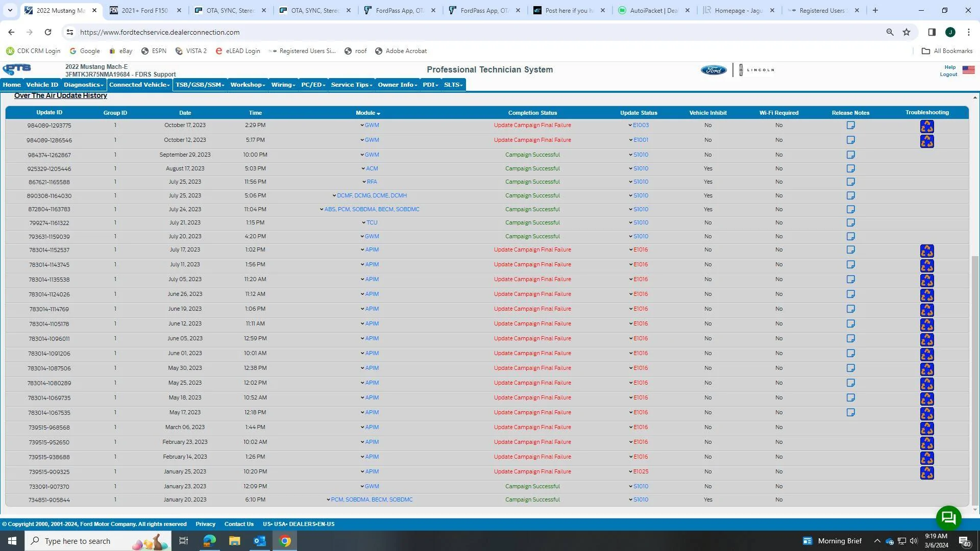Screen dimensions: 980x551
Task: Open troubleshooting for update 984089-1286546
Action: [927, 141]
